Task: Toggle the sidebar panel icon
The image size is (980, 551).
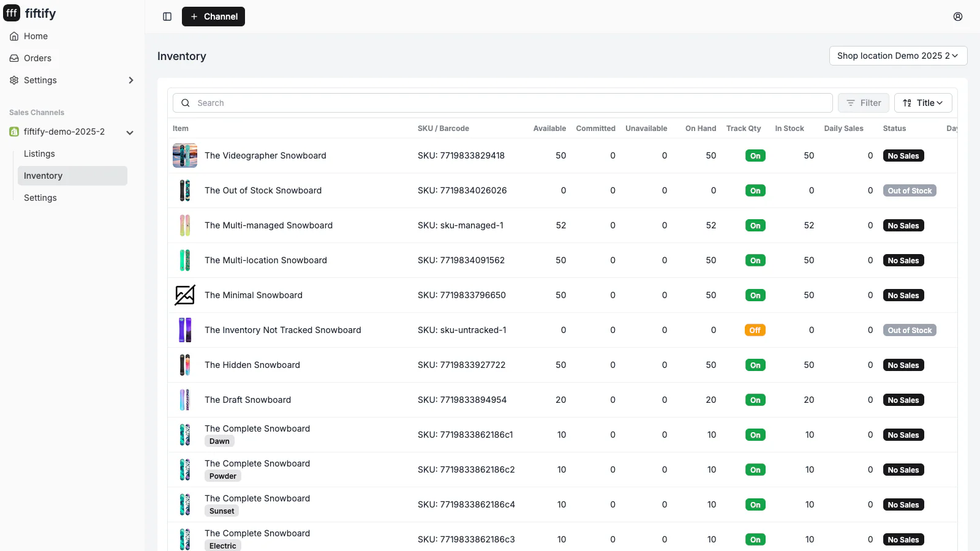Action: pyautogui.click(x=167, y=17)
